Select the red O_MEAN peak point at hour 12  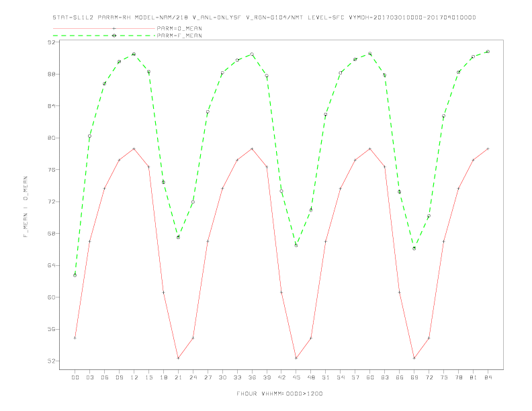[x=134, y=148]
